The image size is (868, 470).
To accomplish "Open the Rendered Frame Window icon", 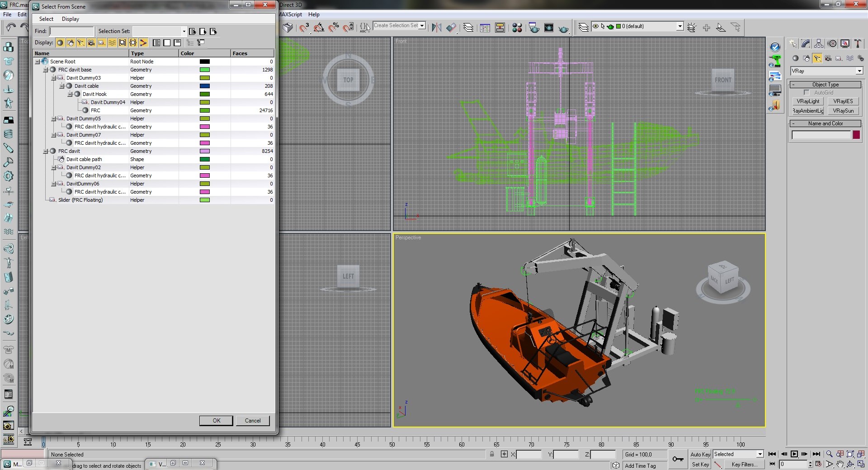I will pyautogui.click(x=549, y=28).
